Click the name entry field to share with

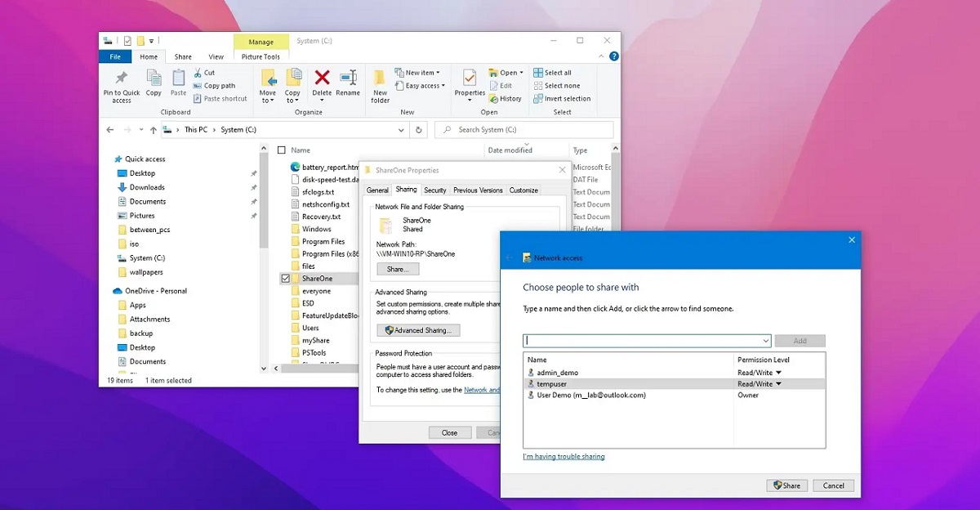tap(647, 341)
